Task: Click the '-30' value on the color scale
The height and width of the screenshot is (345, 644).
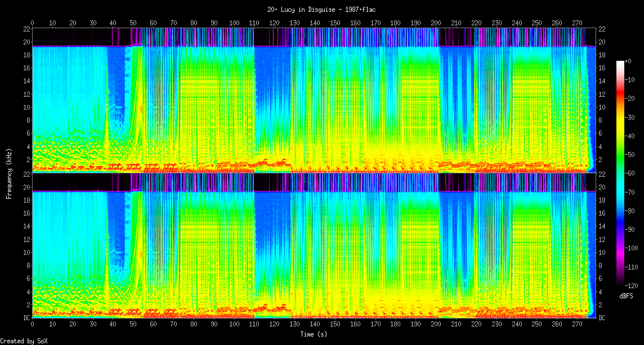Action: pos(629,117)
